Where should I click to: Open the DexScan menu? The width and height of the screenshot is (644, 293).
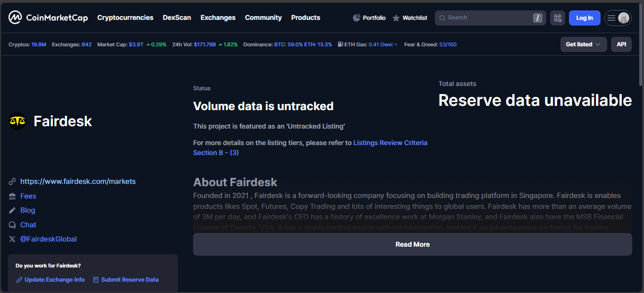(177, 17)
